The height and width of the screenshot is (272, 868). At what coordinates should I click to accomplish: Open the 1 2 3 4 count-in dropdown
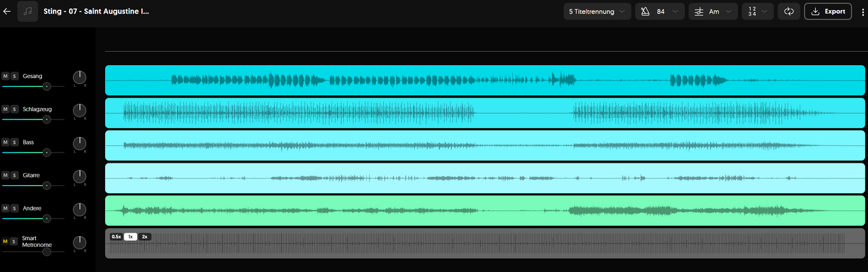click(757, 12)
